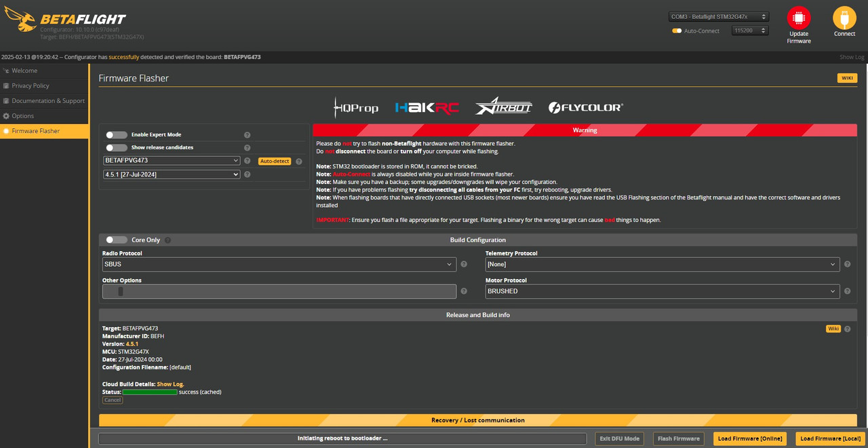Click the Target: BETAFPVG473 info line
This screenshot has height=448, width=868.
pos(130,329)
